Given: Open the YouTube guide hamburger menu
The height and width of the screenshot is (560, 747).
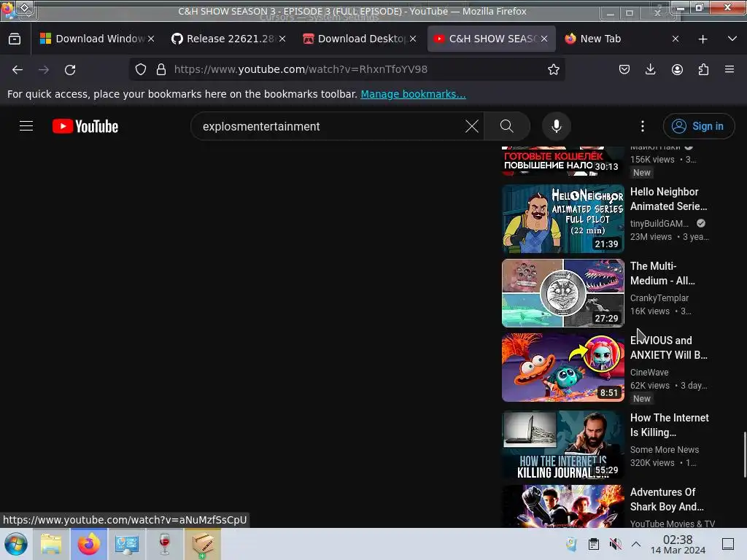Looking at the screenshot, I should (26, 126).
